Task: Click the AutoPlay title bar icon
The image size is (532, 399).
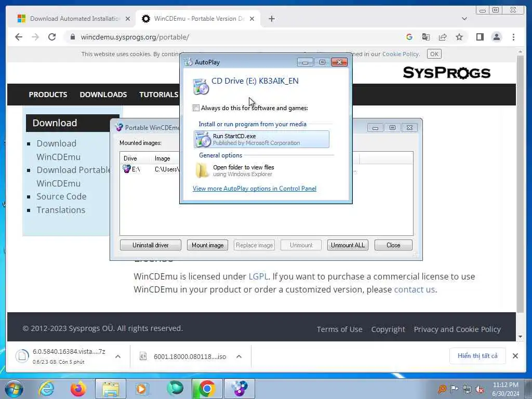Action: point(188,62)
